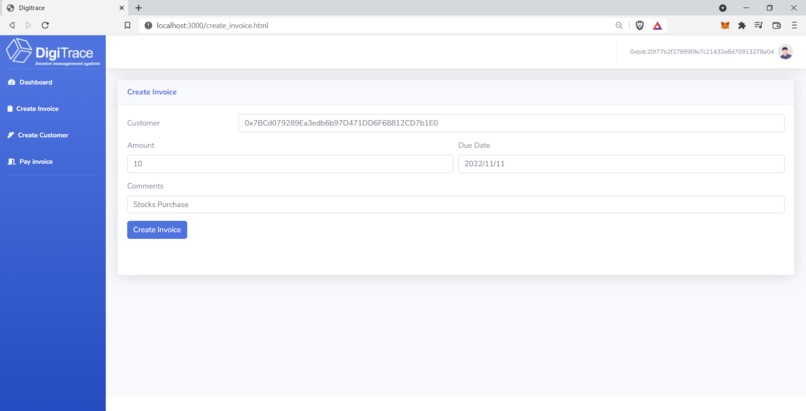The width and height of the screenshot is (806, 411).
Task: Click the browser forward arrow
Action: [28, 25]
